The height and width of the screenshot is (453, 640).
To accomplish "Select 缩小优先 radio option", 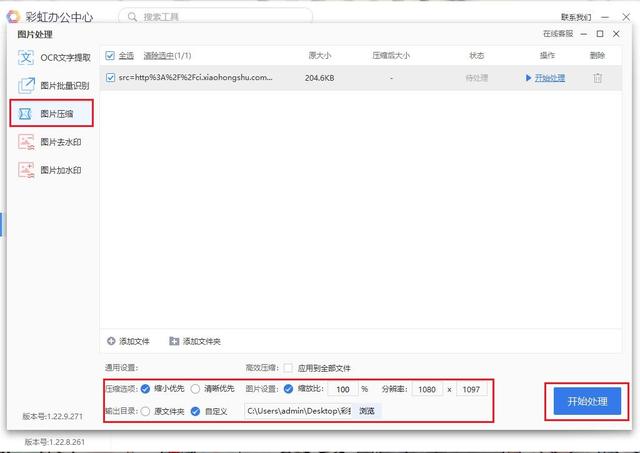I will coord(145,389).
